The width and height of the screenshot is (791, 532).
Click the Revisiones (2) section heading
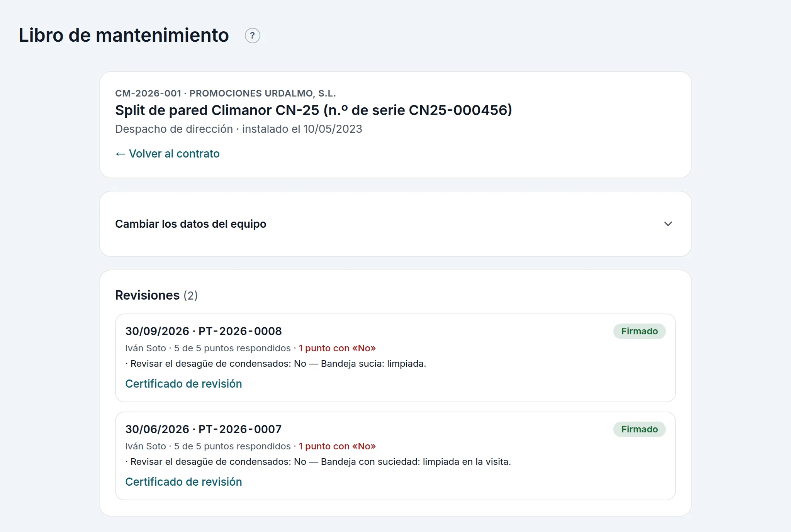(x=156, y=295)
